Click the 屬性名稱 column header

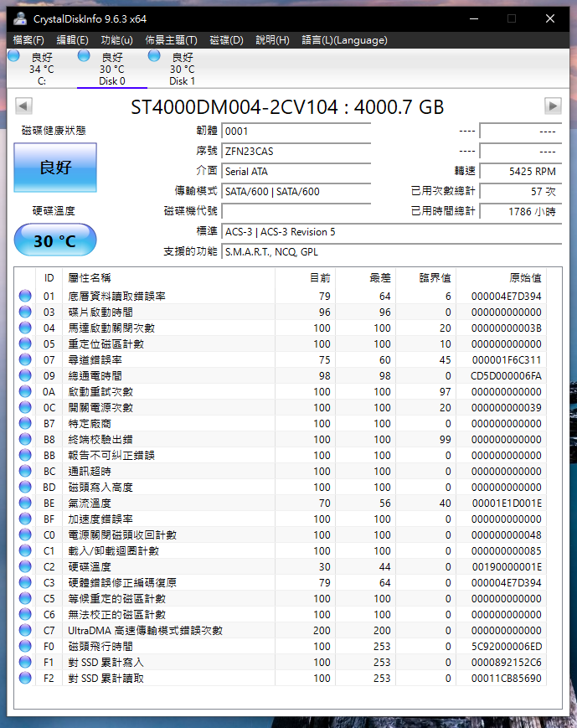pos(168,277)
